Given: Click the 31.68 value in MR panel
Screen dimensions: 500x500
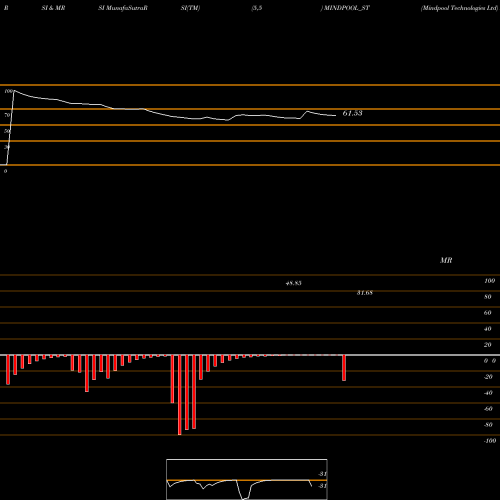Looking at the screenshot, I should click(365, 293).
